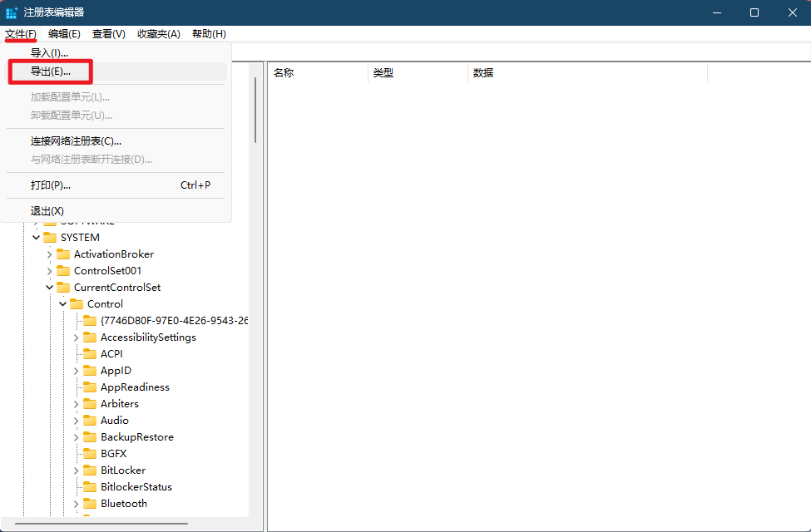Click the ActivationBroker folder icon
Screen dimensions: 811x532
tap(63, 254)
